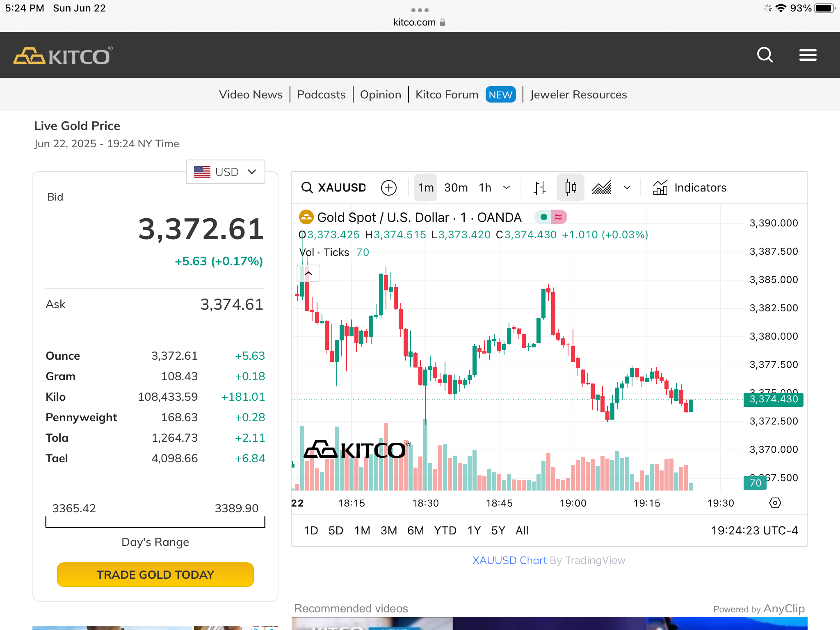Switch to 1Y range
Image resolution: width=840 pixels, height=630 pixels.
pos(474,531)
